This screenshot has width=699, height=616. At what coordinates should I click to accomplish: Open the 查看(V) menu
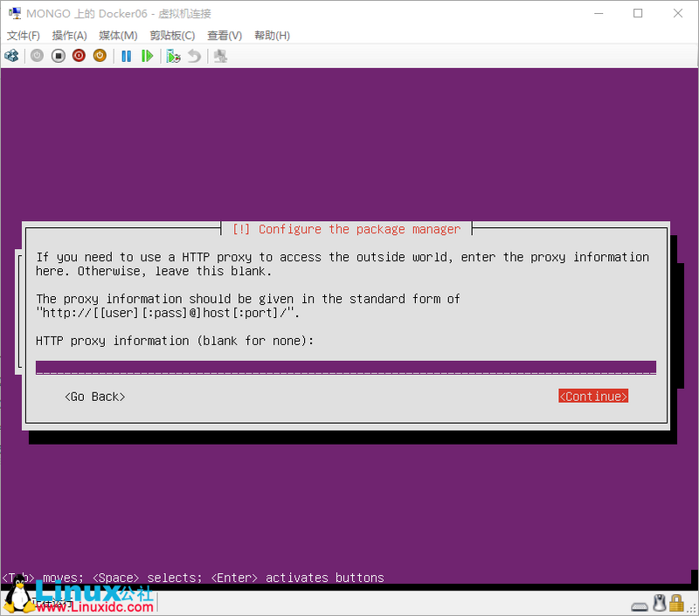coord(224,35)
